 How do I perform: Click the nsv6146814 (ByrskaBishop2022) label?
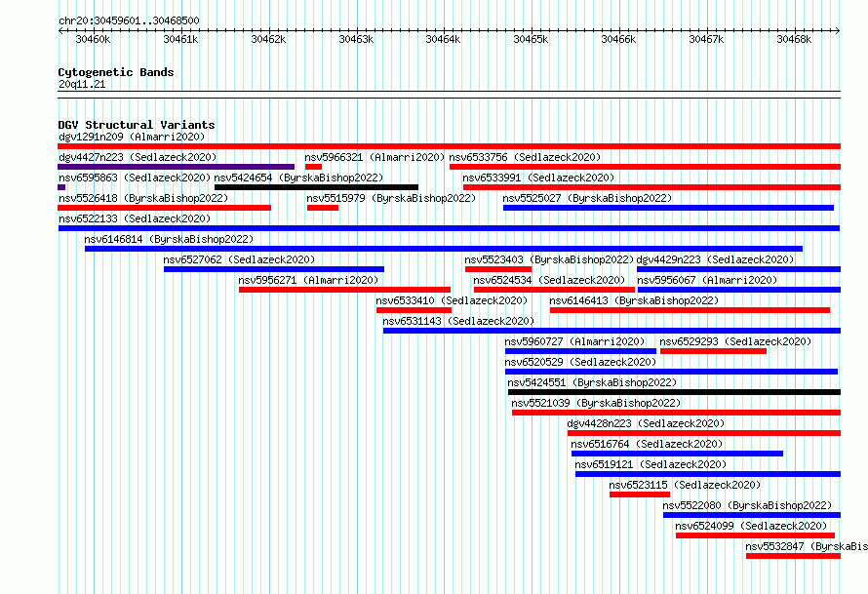point(169,239)
